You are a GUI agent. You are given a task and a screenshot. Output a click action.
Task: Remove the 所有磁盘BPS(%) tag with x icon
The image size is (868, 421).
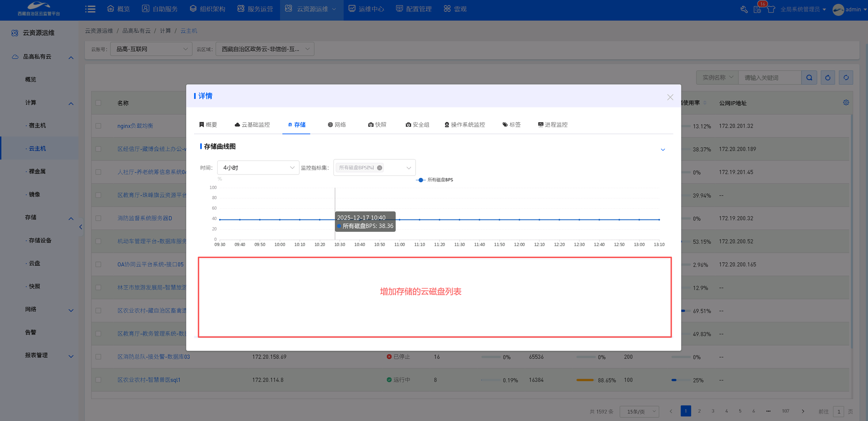[379, 168]
